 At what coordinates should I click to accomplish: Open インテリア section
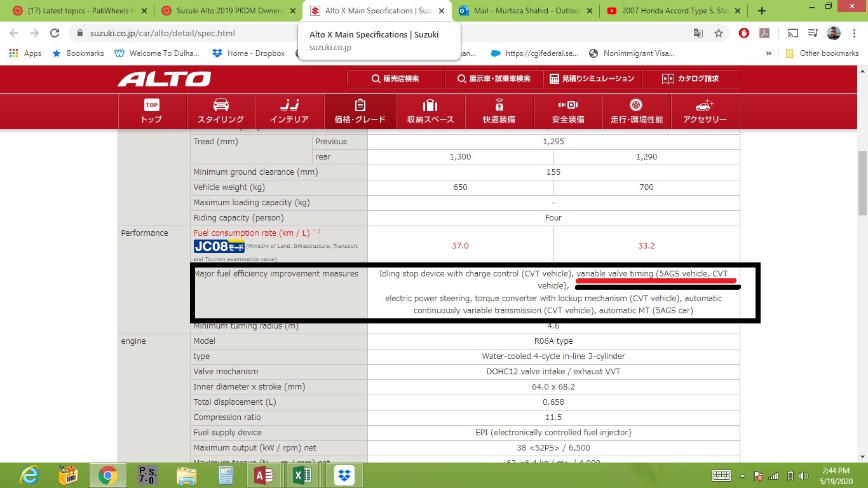289,111
